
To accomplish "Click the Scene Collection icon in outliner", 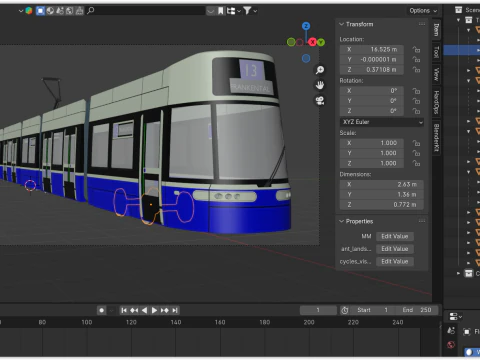I will 459,10.
